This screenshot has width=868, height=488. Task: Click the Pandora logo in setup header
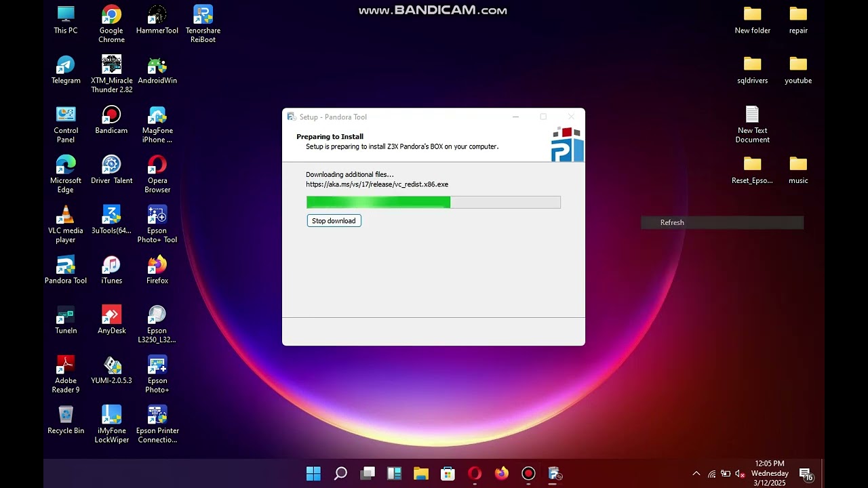tap(568, 144)
